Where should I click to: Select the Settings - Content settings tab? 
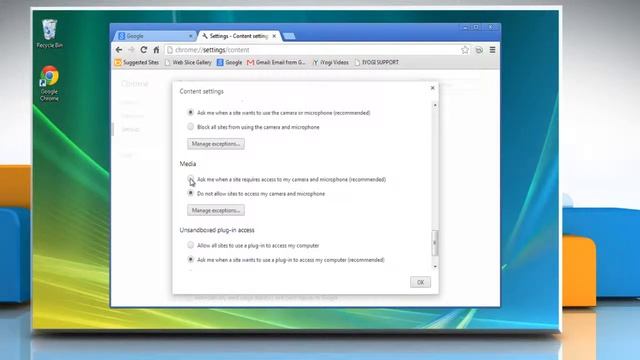point(239,36)
